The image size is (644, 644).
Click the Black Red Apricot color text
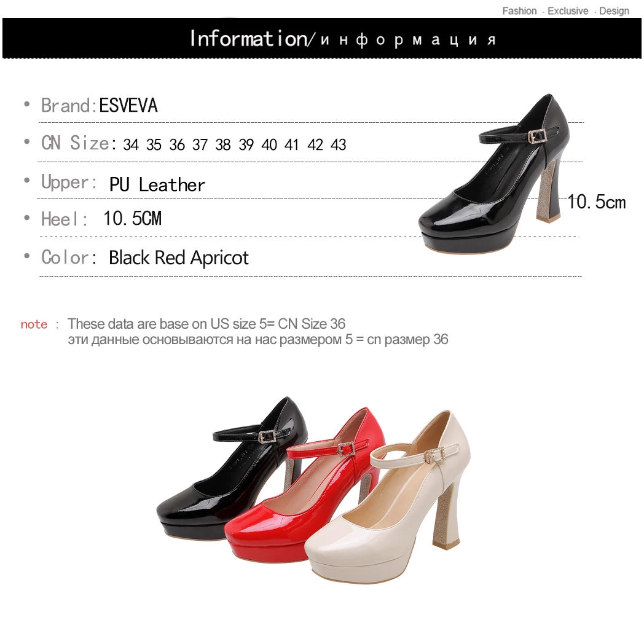click(179, 258)
